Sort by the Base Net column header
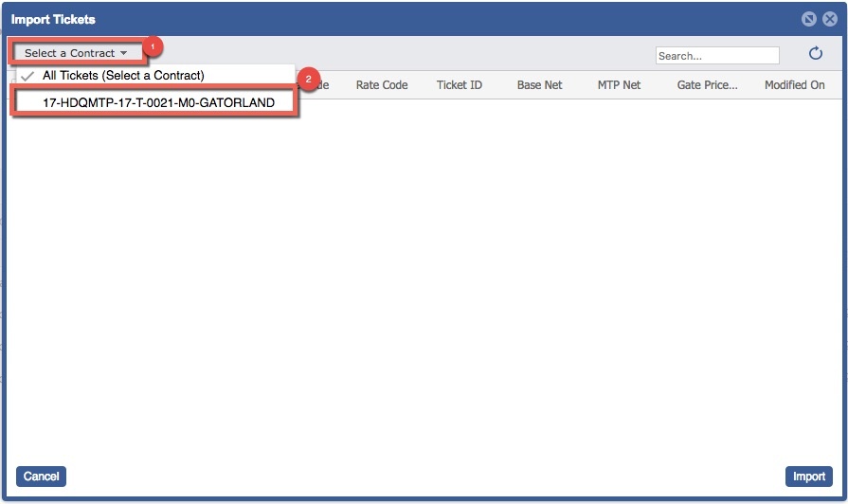848x504 pixels. click(540, 85)
